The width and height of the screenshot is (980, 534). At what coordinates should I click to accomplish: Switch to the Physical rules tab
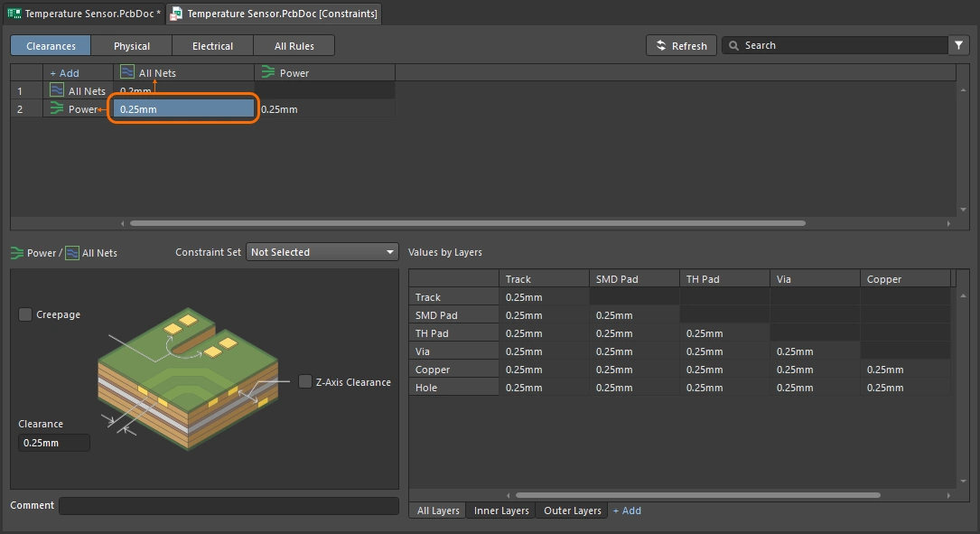click(x=132, y=46)
